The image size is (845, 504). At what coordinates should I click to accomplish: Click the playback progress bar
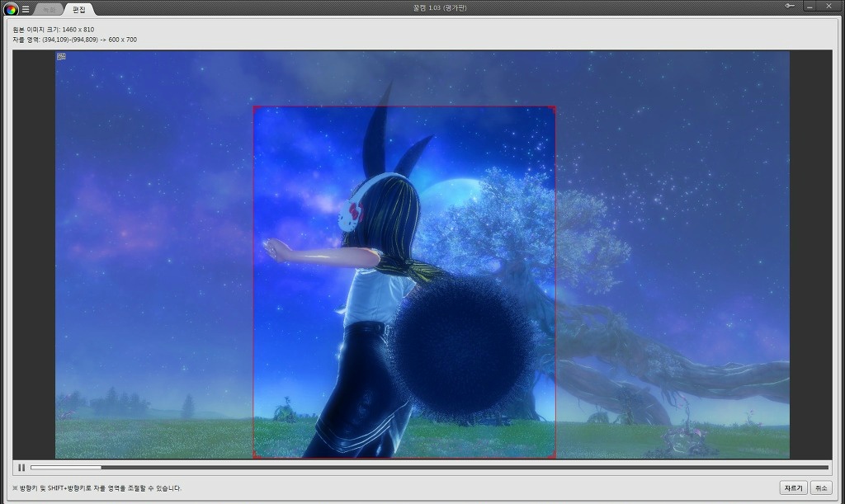pos(429,468)
